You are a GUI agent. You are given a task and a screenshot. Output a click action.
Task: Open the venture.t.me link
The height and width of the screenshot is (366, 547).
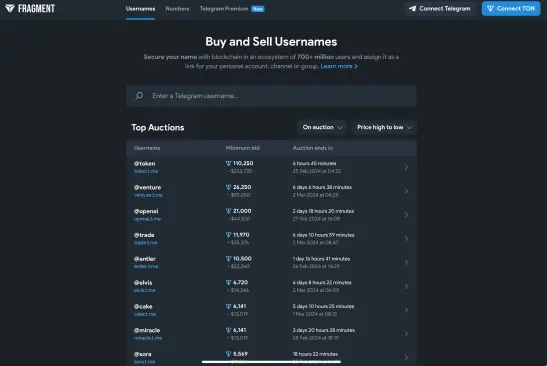click(148, 195)
